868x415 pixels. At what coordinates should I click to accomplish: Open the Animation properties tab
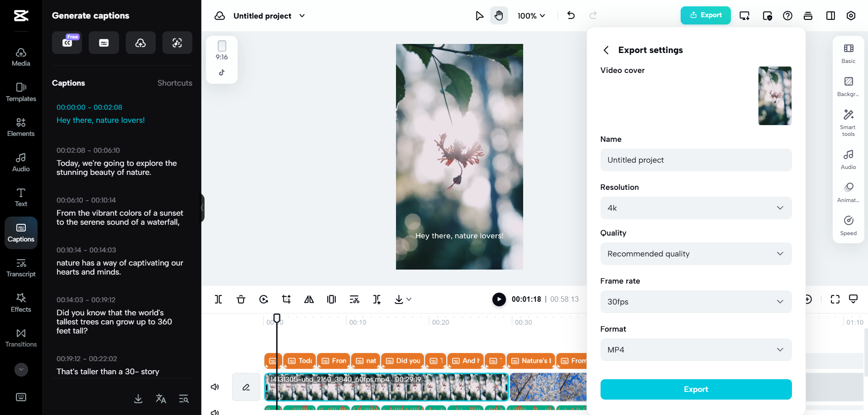(x=849, y=193)
